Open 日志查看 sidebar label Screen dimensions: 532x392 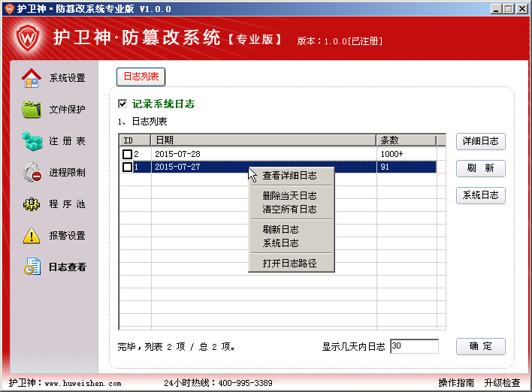click(67, 267)
